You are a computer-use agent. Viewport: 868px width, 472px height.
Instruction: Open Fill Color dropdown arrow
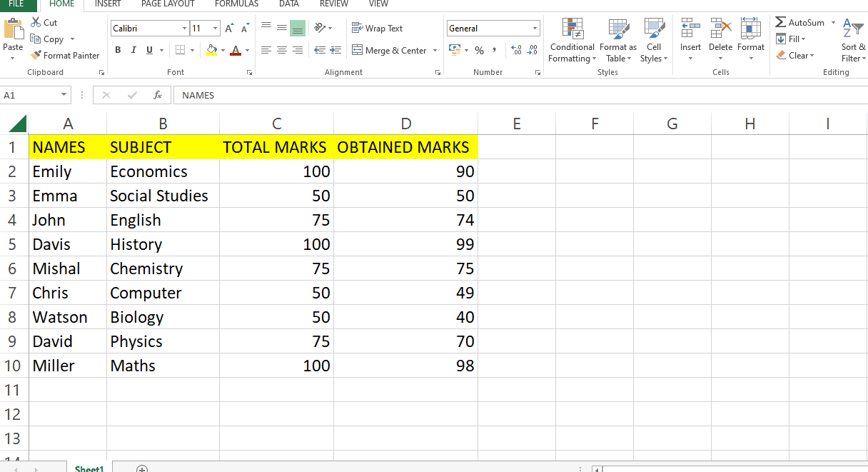223,51
